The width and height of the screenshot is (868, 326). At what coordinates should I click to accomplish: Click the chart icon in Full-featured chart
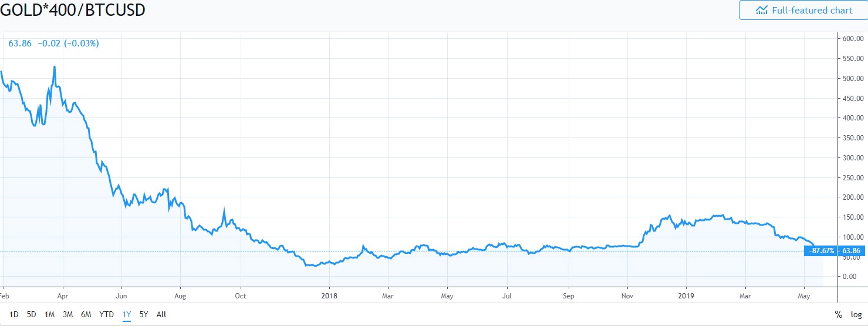tap(762, 10)
